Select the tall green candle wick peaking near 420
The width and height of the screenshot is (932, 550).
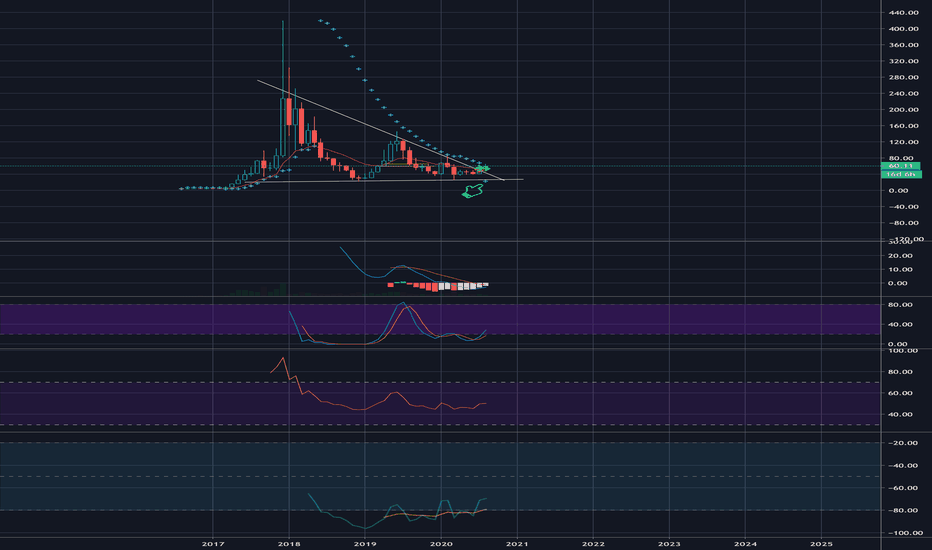(x=283, y=59)
